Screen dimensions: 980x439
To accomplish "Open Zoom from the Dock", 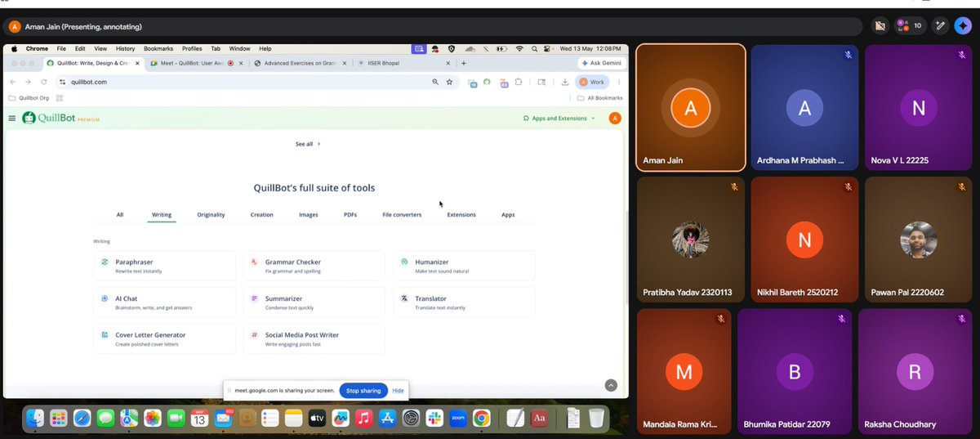I will click(458, 418).
